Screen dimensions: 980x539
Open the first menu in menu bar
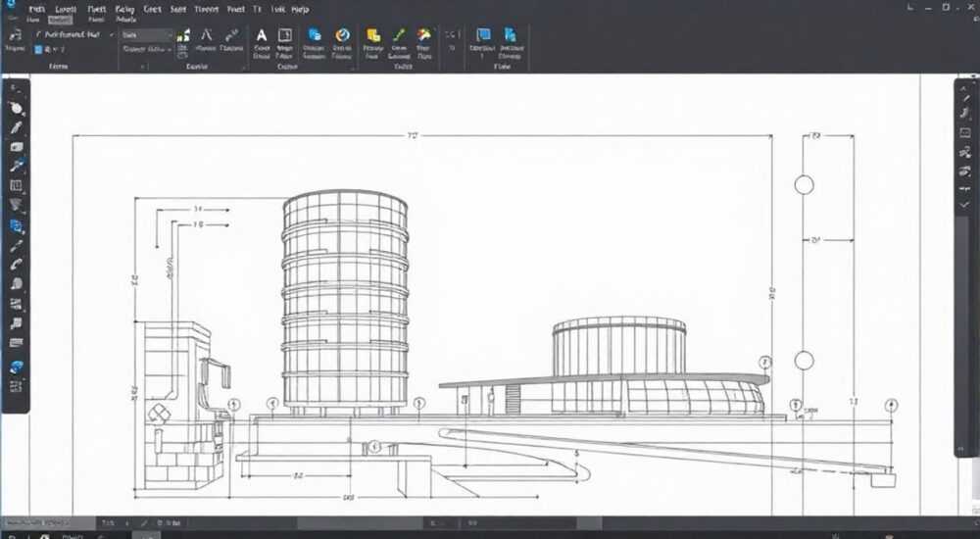click(37, 10)
